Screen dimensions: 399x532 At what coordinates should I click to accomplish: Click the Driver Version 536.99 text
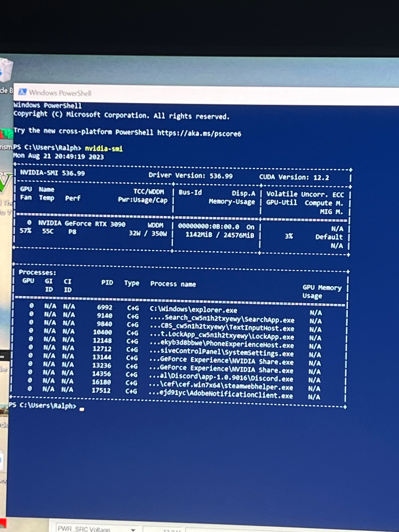pos(191,176)
